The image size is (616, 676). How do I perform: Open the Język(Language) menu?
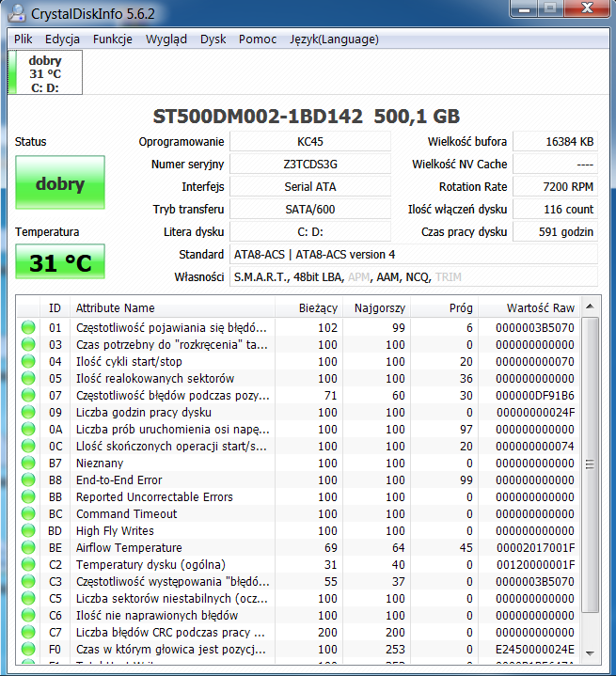tap(334, 39)
